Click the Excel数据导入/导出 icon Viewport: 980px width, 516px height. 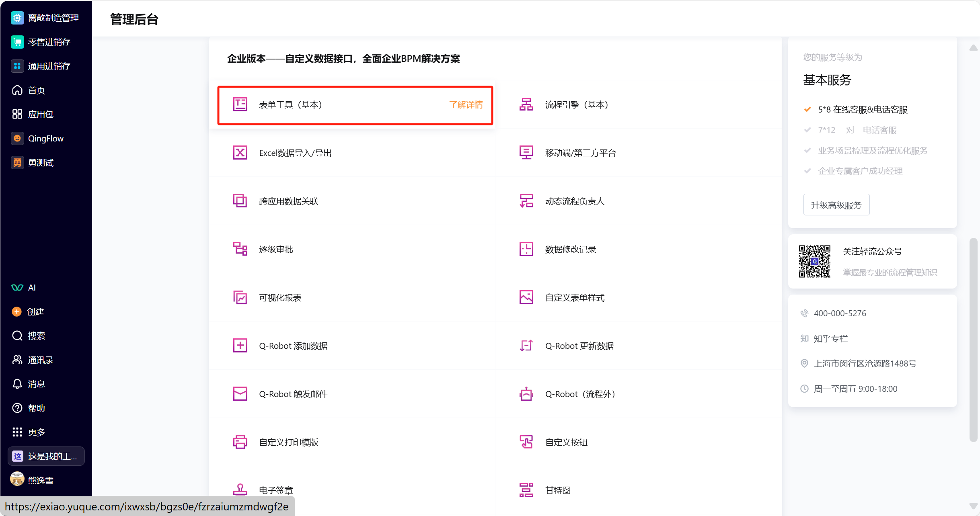[x=240, y=153]
